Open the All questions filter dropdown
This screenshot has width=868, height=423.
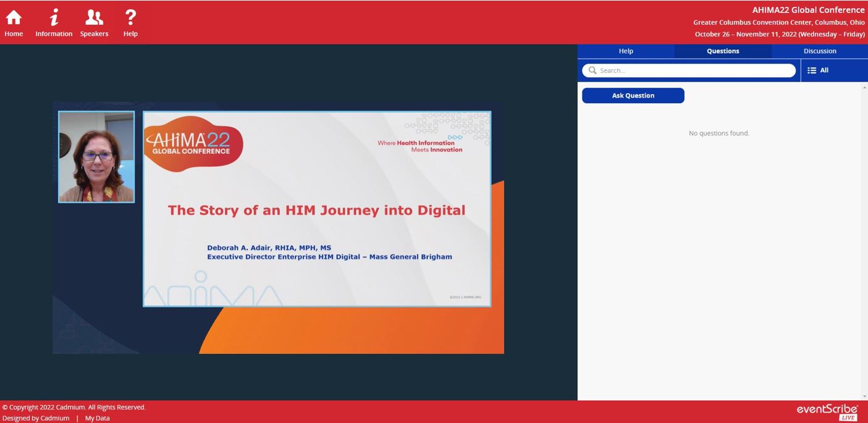(834, 70)
